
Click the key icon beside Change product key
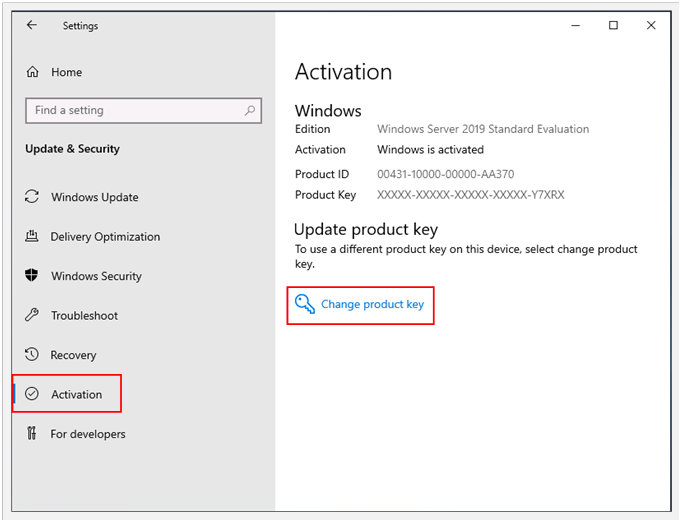304,304
